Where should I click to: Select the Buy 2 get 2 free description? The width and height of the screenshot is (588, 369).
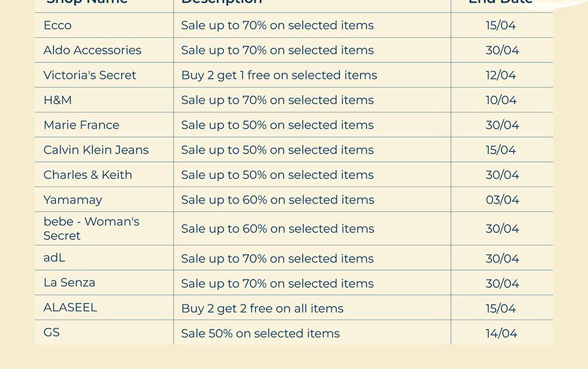tap(262, 308)
